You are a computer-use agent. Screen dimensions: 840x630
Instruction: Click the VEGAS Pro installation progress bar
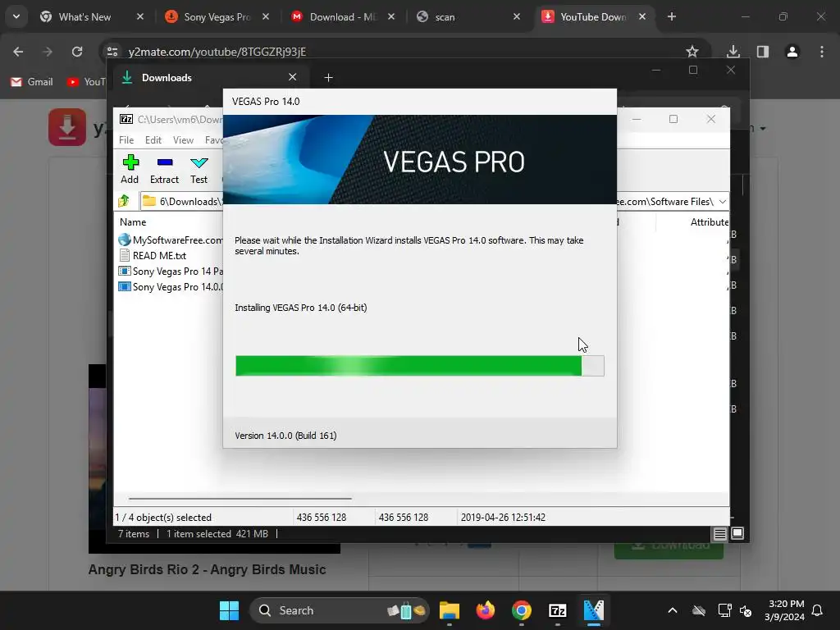419,366
